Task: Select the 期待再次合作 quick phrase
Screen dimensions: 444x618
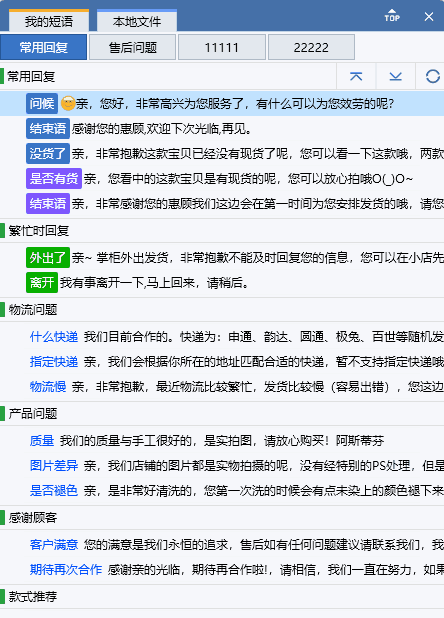Action: point(66,570)
